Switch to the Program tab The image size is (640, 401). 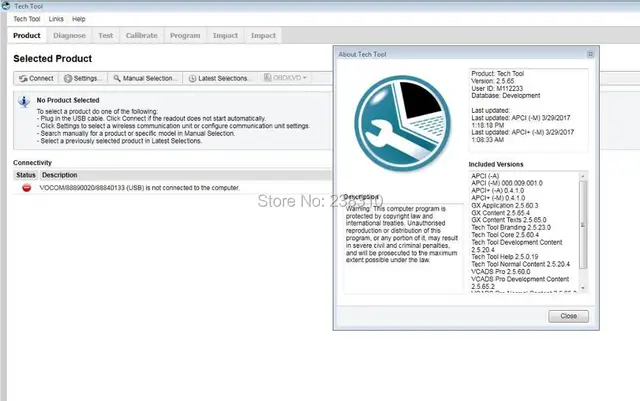tap(185, 36)
